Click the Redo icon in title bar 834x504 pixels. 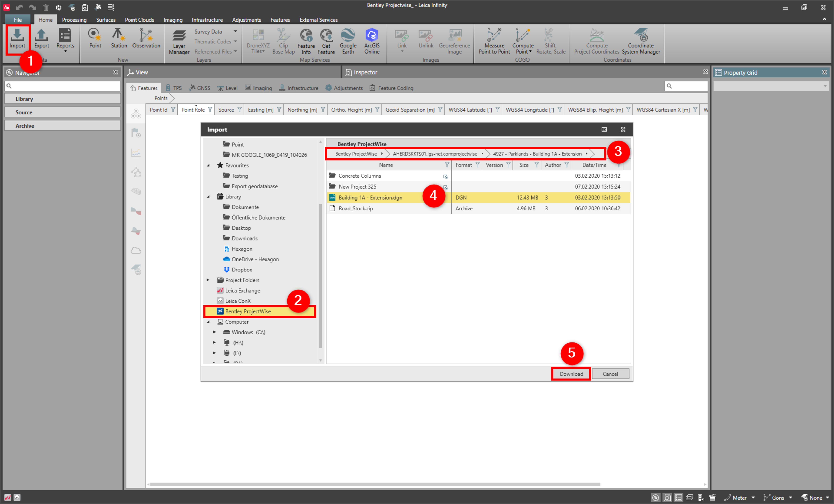[x=32, y=7]
